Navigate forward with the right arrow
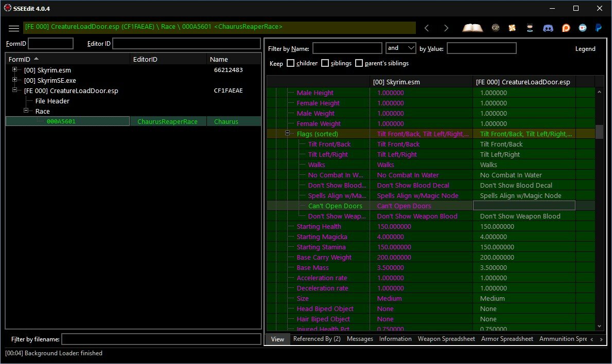Image resolution: width=612 pixels, height=364 pixels. pos(446,28)
